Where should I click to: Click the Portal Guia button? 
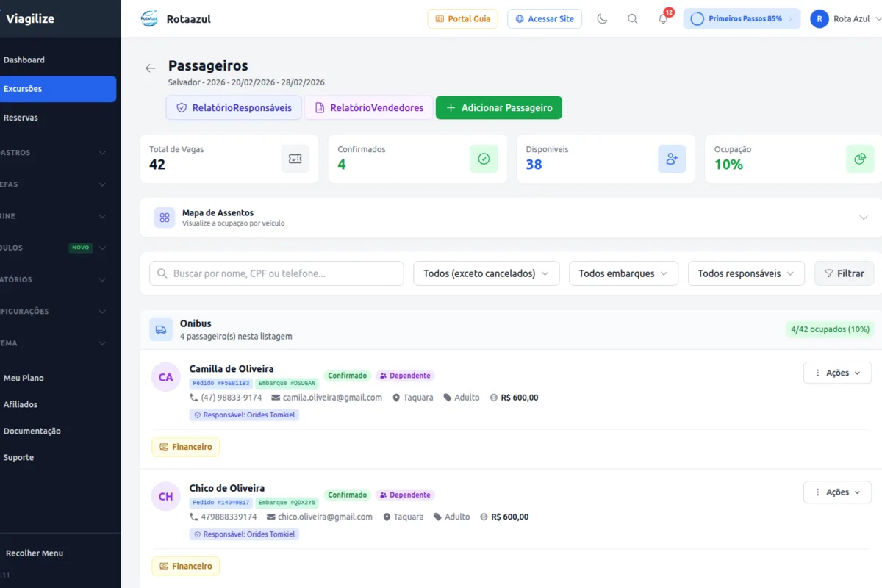coord(463,19)
